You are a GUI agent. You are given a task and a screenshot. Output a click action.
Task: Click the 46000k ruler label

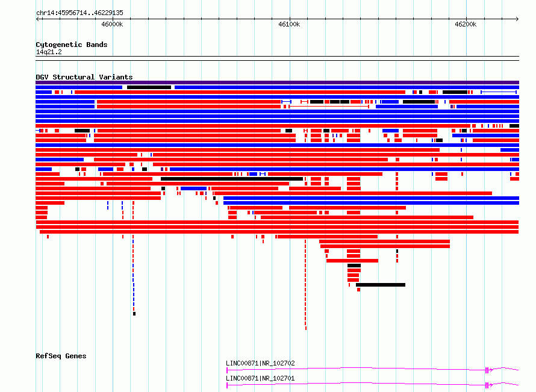point(112,24)
